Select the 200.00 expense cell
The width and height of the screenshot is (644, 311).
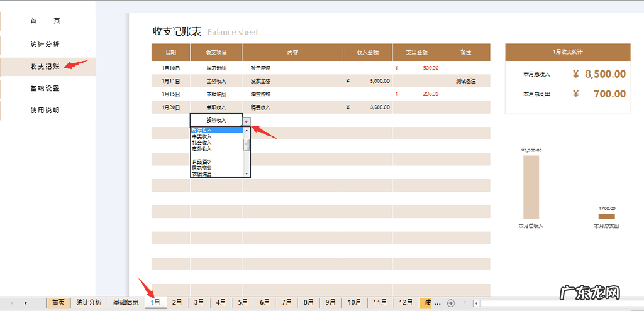point(417,94)
